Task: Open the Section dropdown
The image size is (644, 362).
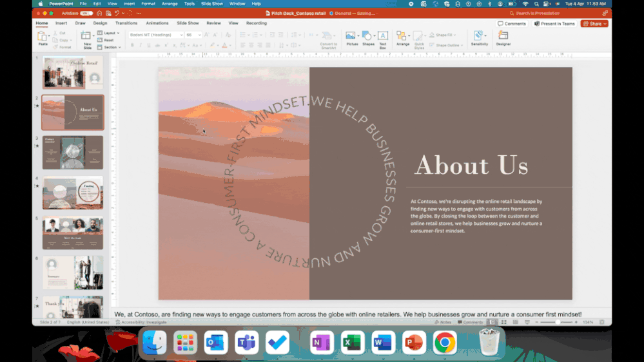Action: [109, 47]
